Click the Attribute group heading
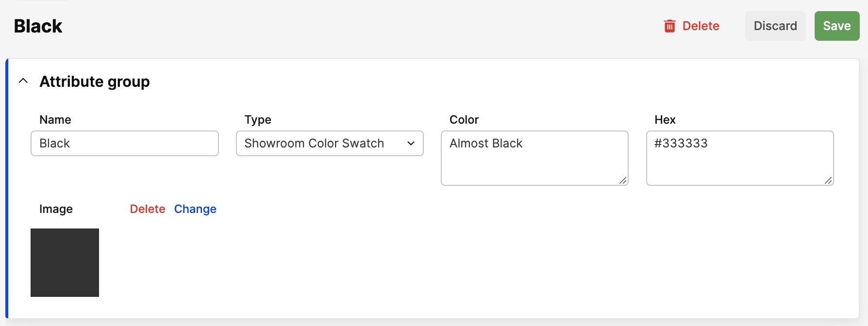This screenshot has width=868, height=326. tap(95, 81)
